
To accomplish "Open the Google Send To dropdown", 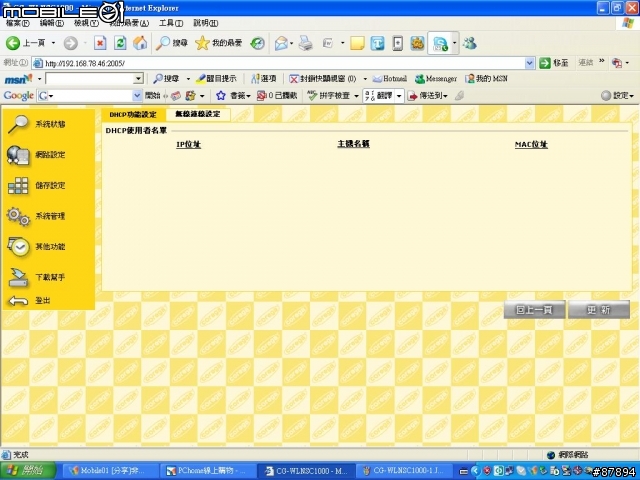I will (x=428, y=96).
